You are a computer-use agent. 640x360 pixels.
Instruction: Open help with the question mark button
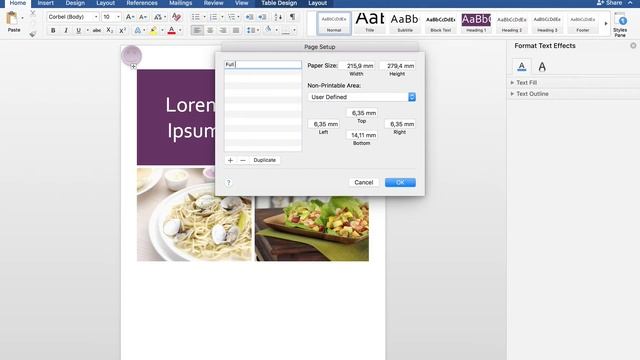point(229,182)
